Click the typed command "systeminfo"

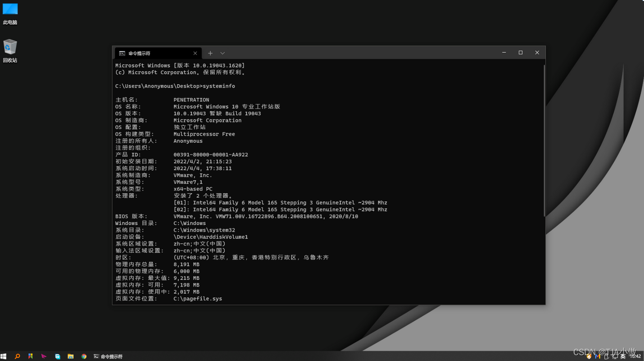coord(219,86)
